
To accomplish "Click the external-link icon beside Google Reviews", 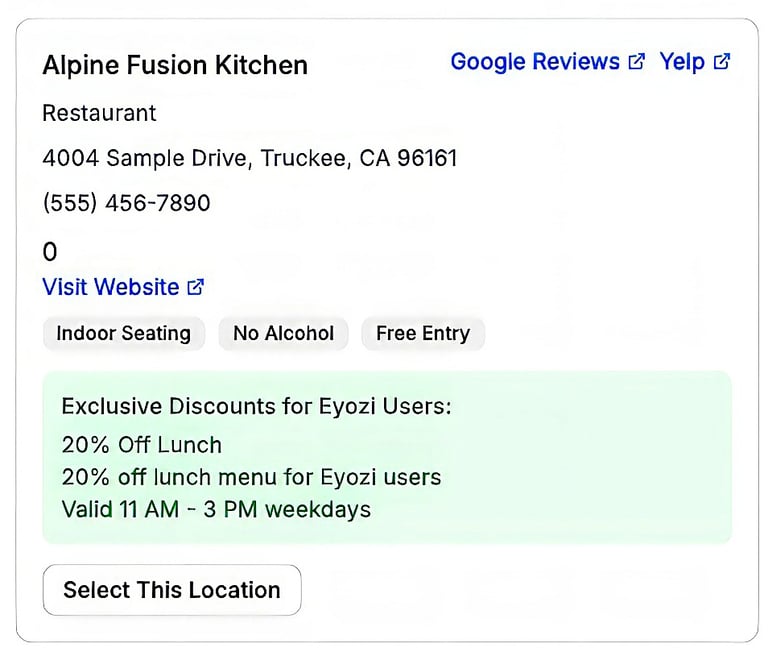I will tap(636, 62).
